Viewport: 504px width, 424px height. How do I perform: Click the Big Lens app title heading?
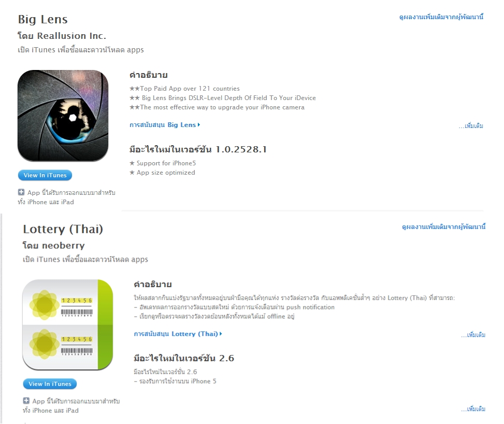tap(43, 19)
